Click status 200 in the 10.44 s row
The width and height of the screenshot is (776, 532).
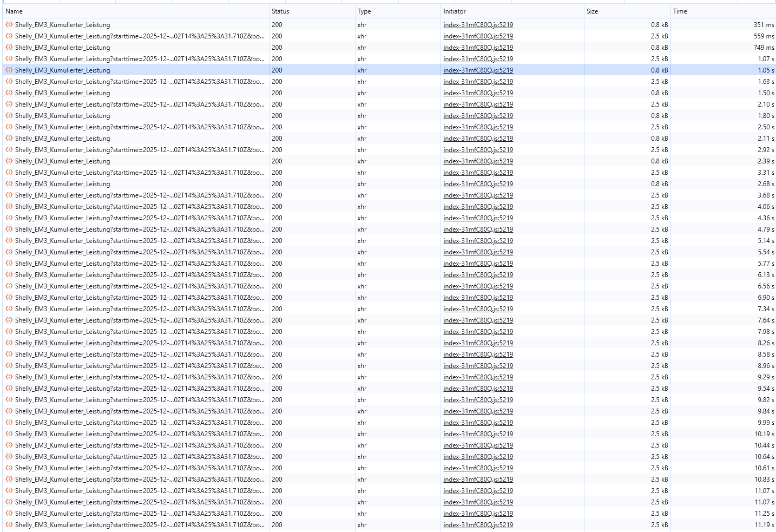(277, 445)
